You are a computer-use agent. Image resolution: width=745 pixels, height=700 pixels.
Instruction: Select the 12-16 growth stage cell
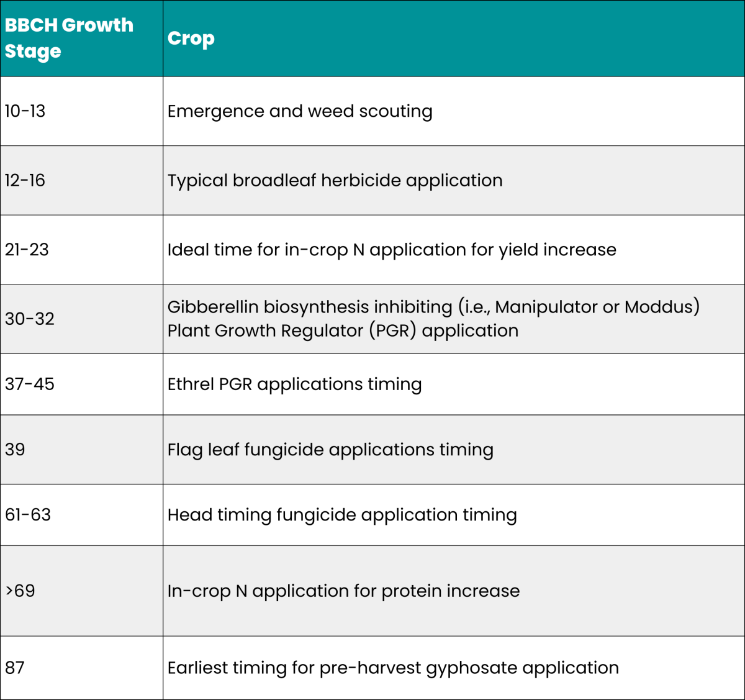coord(81,181)
